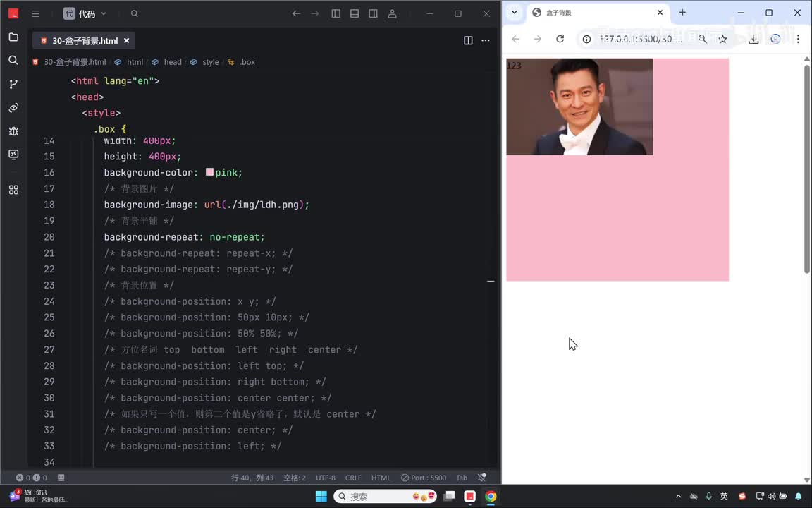Click the 127.0.0.1:5500 address bar

tap(641, 39)
